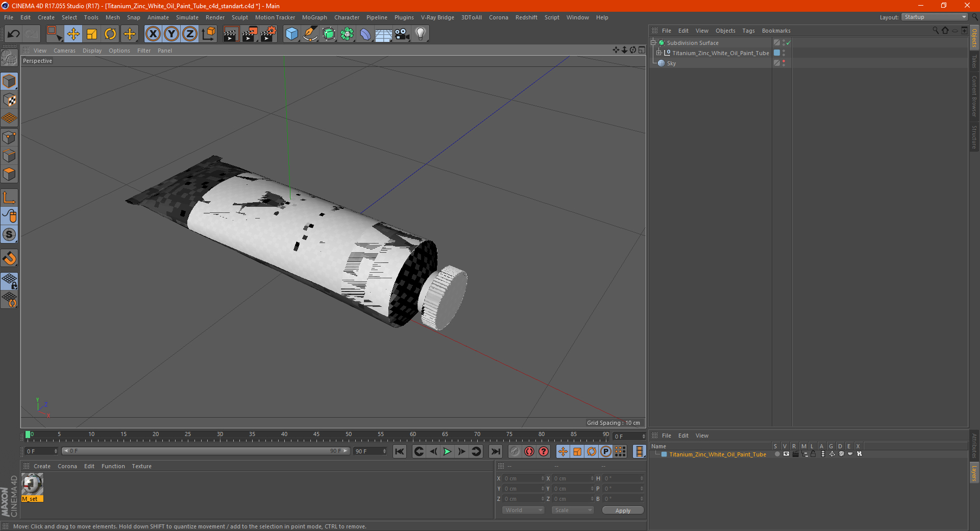Switch to Model mode icon

[9, 81]
